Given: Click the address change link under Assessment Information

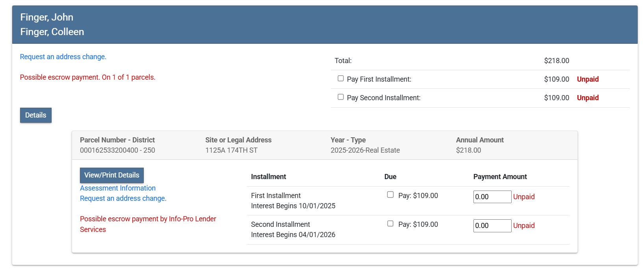Looking at the screenshot, I should pos(123,198).
